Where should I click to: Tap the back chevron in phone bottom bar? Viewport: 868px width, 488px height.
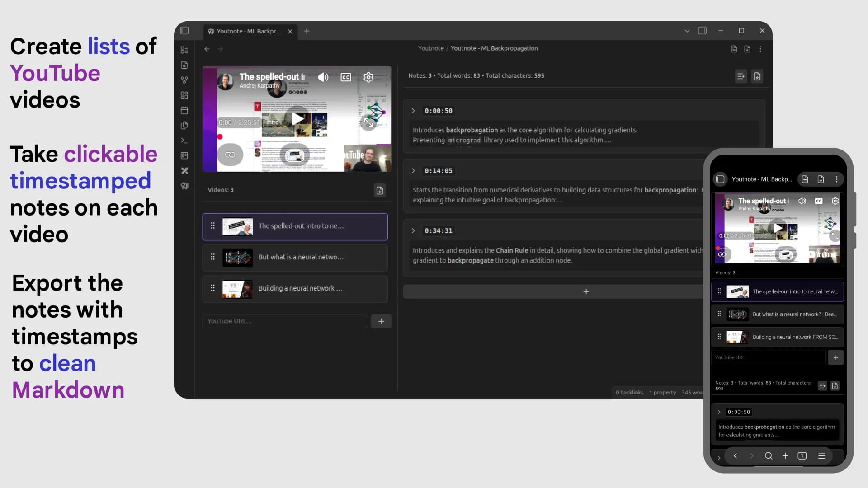pos(736,456)
